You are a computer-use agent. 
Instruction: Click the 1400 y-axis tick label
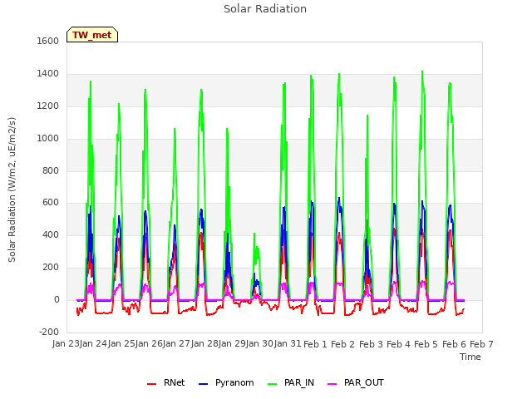[x=48, y=74]
